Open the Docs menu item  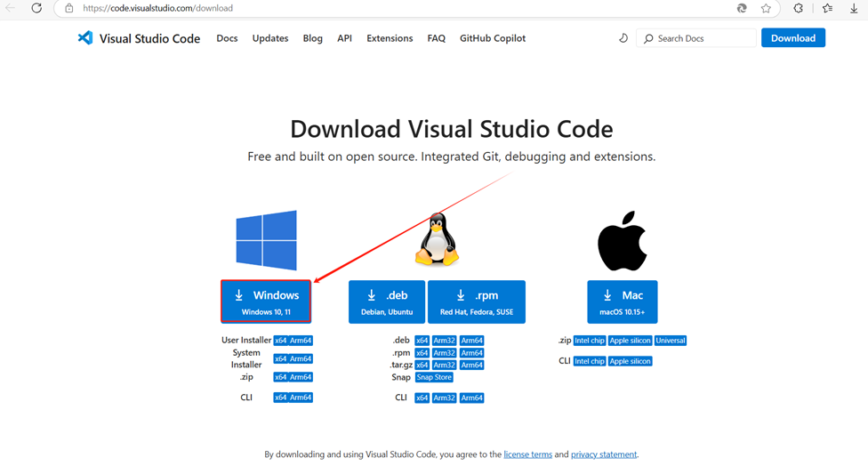[x=227, y=38]
